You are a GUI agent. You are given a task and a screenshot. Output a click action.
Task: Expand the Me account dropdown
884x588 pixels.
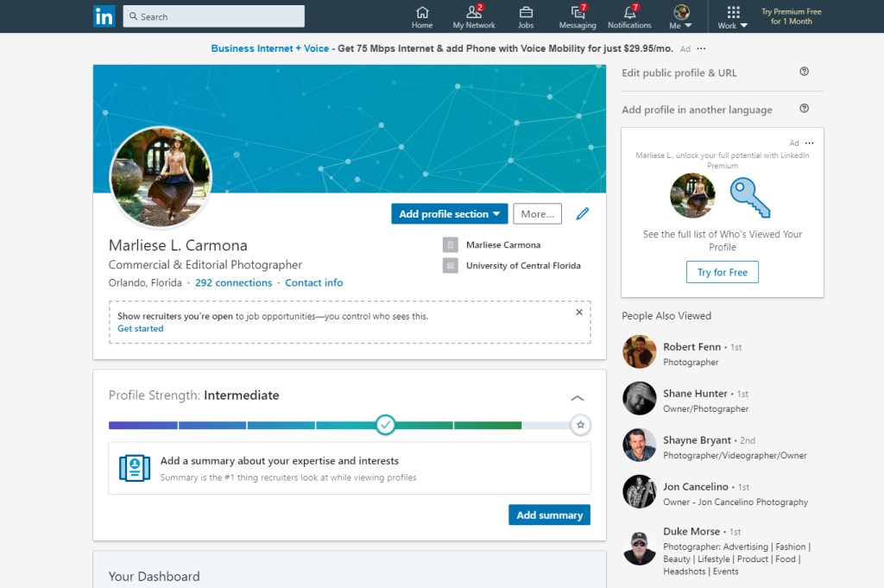[x=681, y=16]
